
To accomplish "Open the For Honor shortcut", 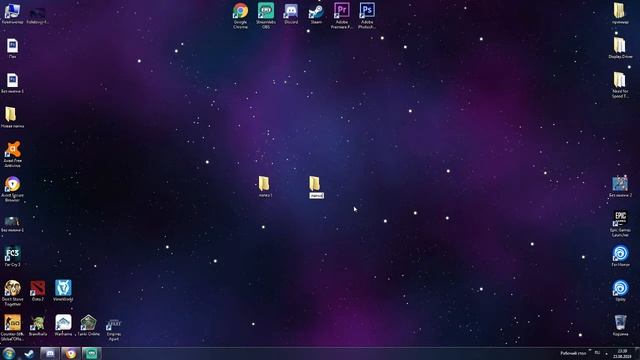I will pos(620,256).
